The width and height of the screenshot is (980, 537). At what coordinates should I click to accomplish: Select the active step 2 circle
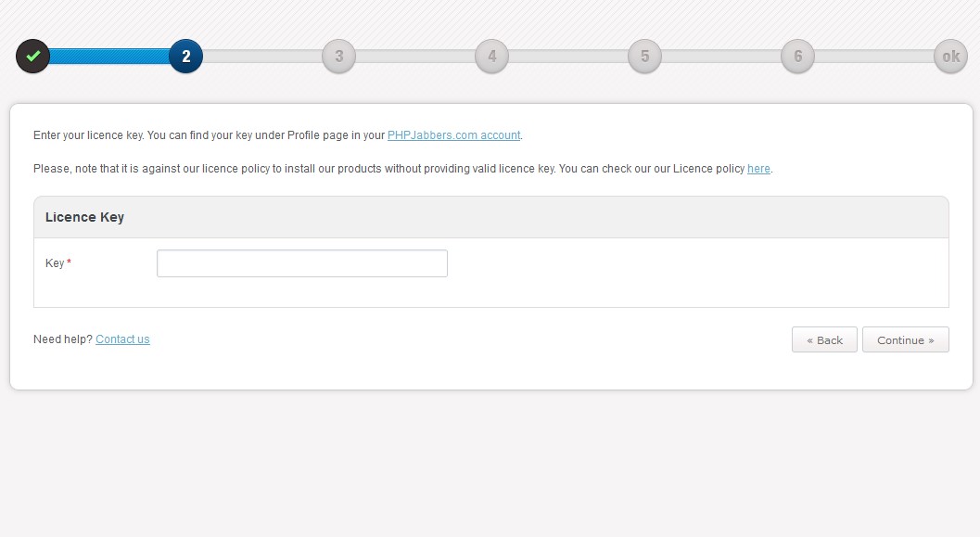185,57
